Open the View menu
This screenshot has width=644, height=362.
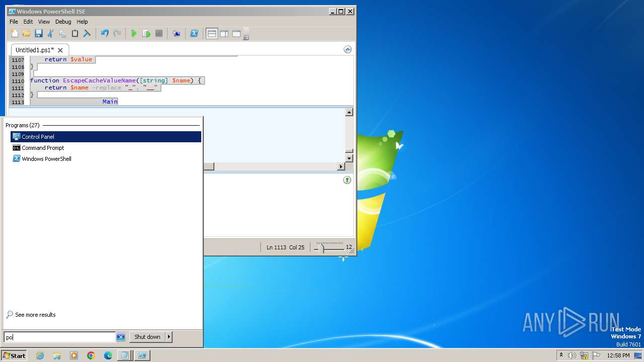pyautogui.click(x=44, y=22)
